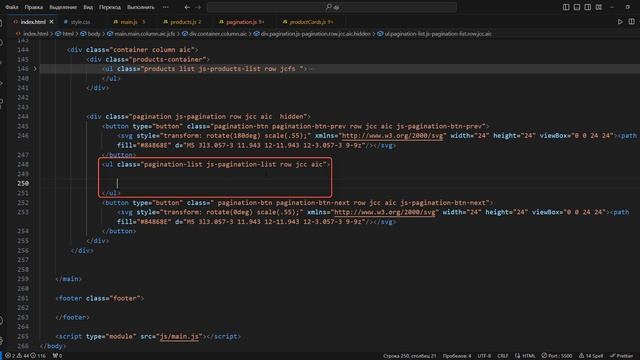
Task: Open the customize layout icon
Action: pyautogui.click(x=599, y=7)
